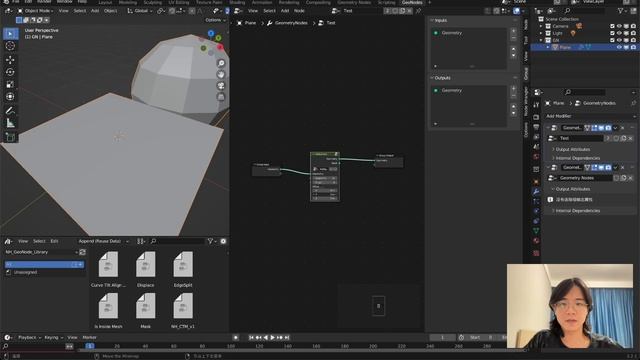This screenshot has width=640, height=360.
Task: Select the Select Box tool in viewport toolbar
Action: click(10, 33)
